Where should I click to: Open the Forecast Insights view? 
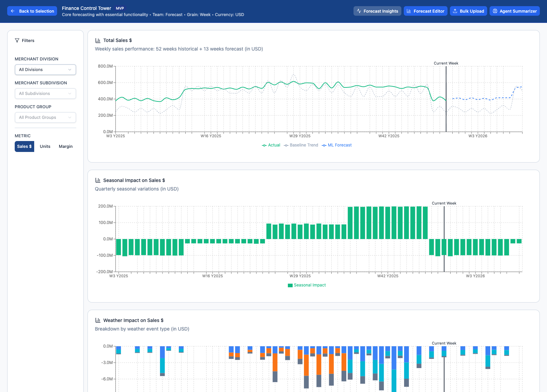pyautogui.click(x=377, y=11)
